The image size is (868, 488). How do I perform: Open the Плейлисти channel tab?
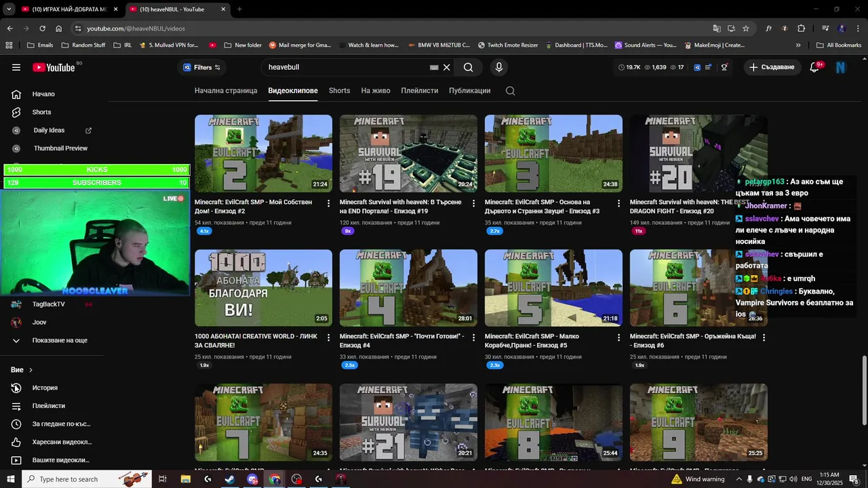(x=420, y=90)
